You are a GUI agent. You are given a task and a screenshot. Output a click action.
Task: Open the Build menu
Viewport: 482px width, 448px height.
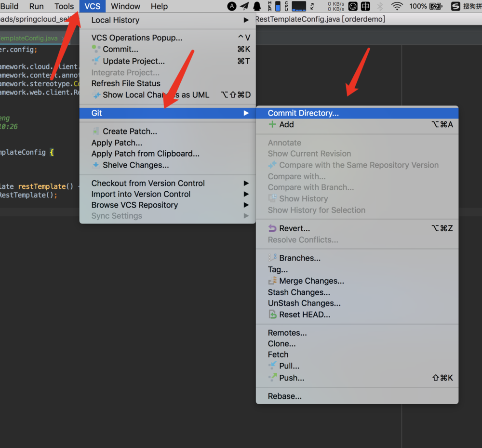pos(9,6)
